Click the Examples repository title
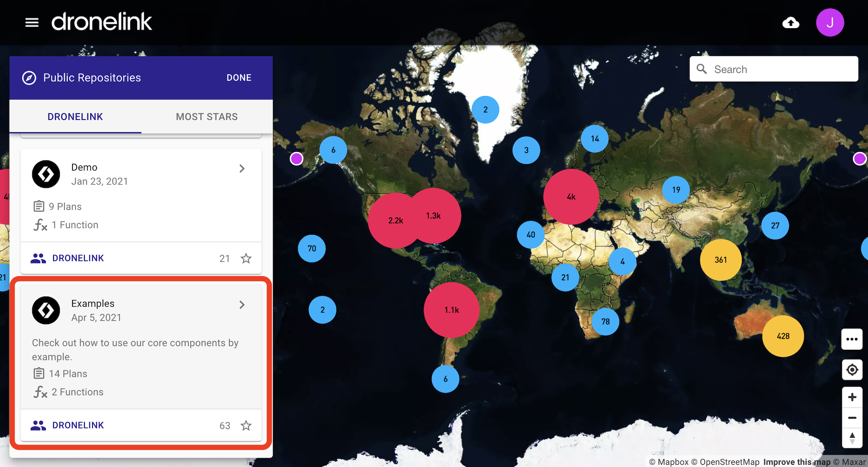 click(x=93, y=303)
